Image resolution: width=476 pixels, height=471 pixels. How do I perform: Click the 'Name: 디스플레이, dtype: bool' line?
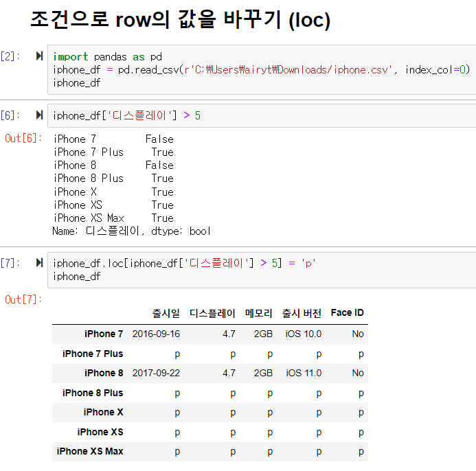pyautogui.click(x=131, y=231)
